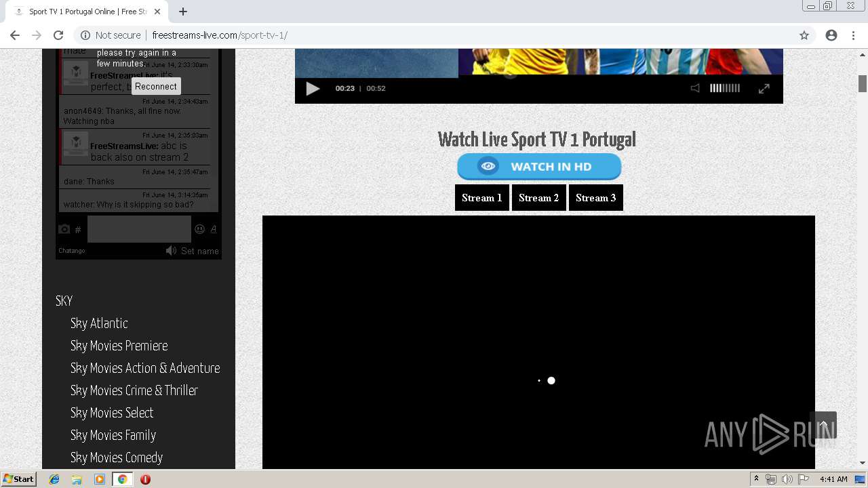The image size is (868, 488).
Task: Click the address bar URL
Action: point(220,35)
